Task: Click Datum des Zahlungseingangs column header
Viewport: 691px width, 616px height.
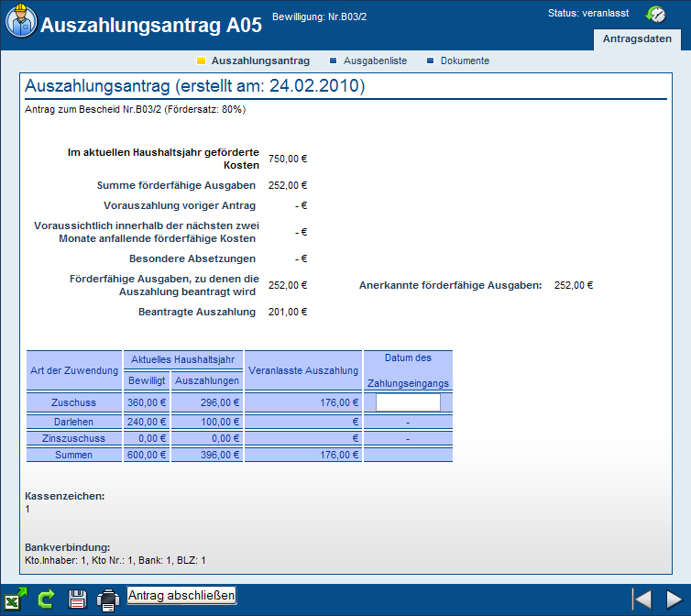Action: (x=408, y=370)
